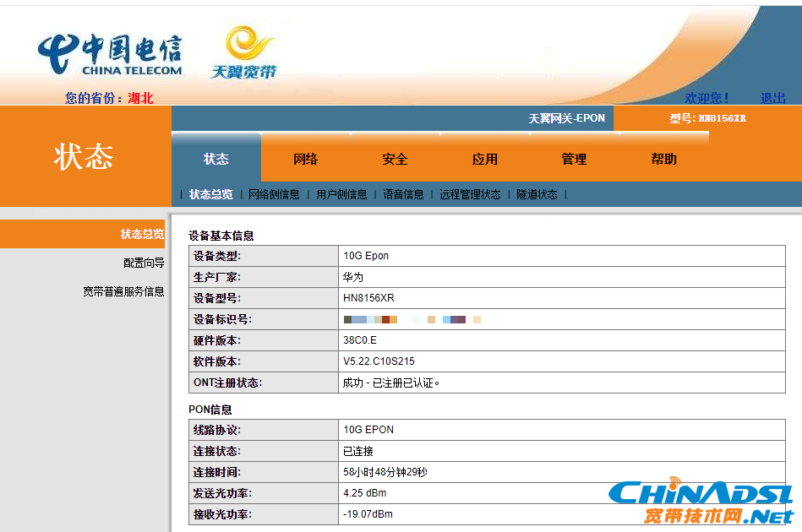Viewport: 802px width, 532px height.
Task: Click the 天翼宽带 swirl logo
Action: [244, 52]
